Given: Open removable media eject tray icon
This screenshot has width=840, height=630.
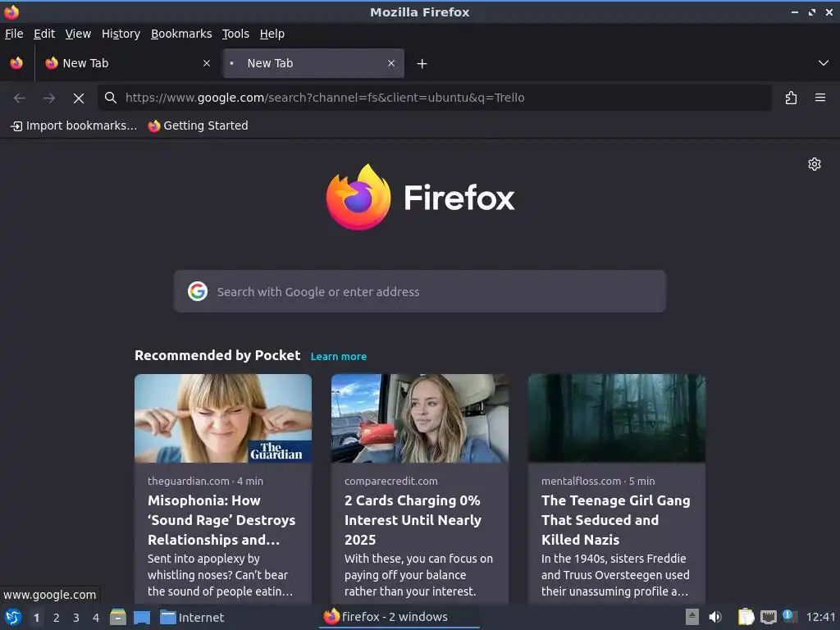Looking at the screenshot, I should point(692,617).
